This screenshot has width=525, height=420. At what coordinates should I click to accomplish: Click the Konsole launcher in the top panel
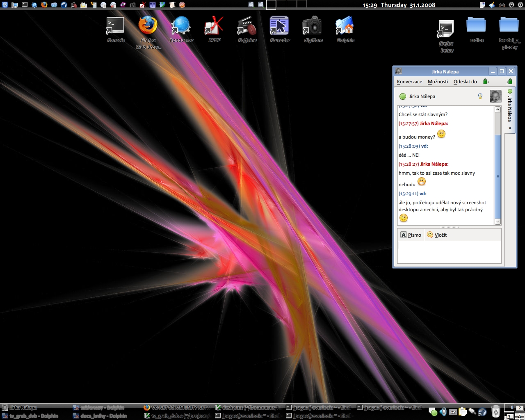coord(25,5)
